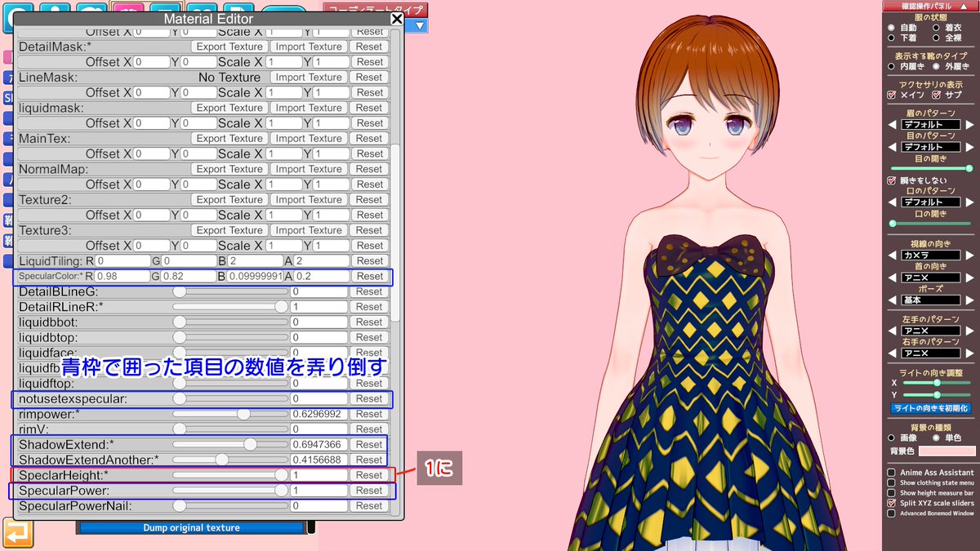Reset the SpecularColor row
The height and width of the screenshot is (551, 980).
(369, 276)
